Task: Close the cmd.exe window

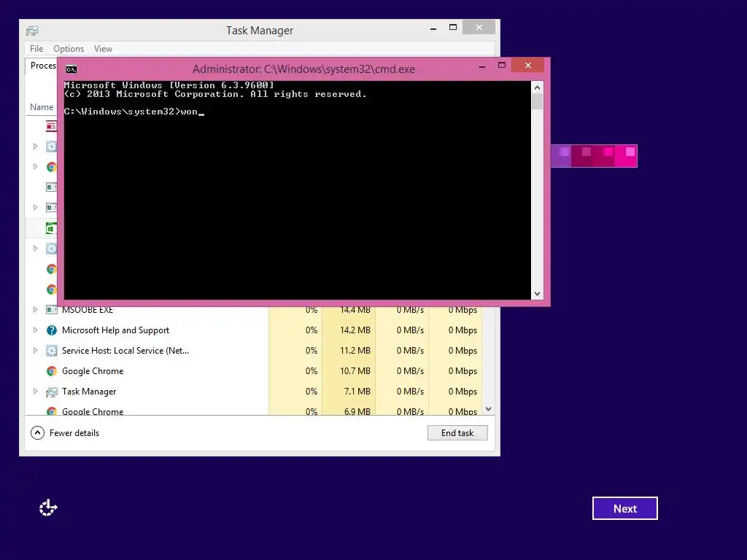Action: pyautogui.click(x=528, y=65)
